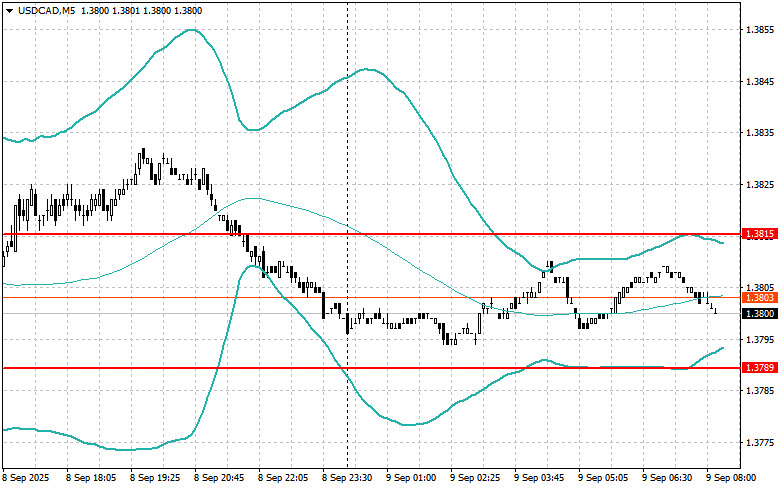Click the 8 Sep 19:25 time label

[155, 478]
